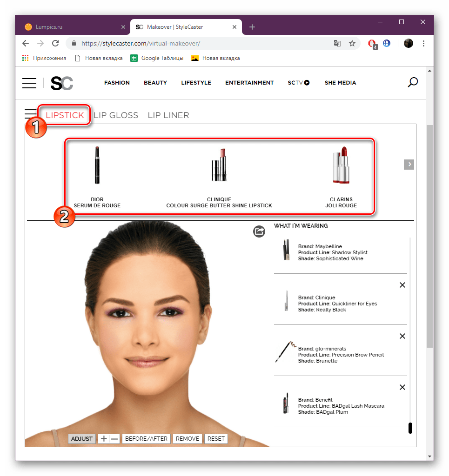The image size is (449, 476).
Task: Click the SC logo to go home
Action: point(61,83)
